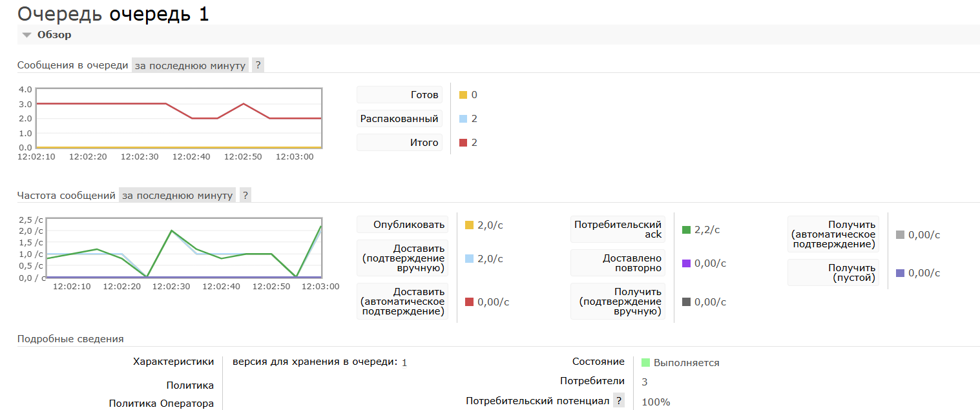Click the red Итого legend swatch
Viewport: 980px width, 410px height.
coord(463,143)
